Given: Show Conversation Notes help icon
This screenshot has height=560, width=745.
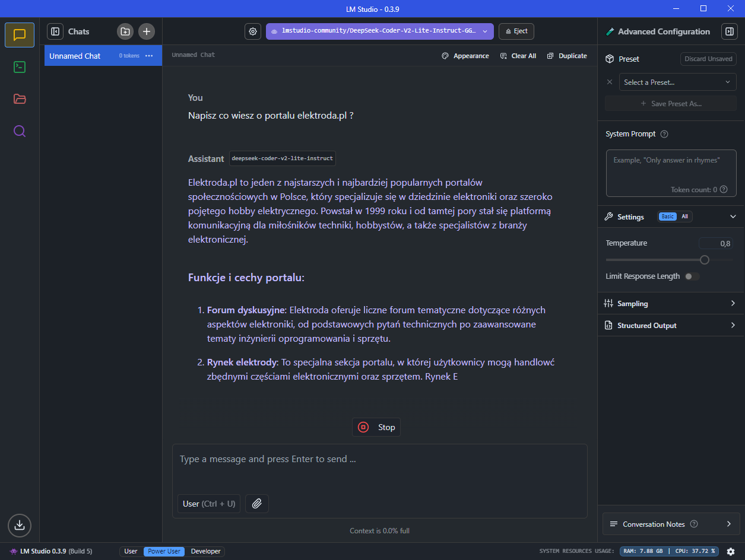Looking at the screenshot, I should click(x=694, y=524).
